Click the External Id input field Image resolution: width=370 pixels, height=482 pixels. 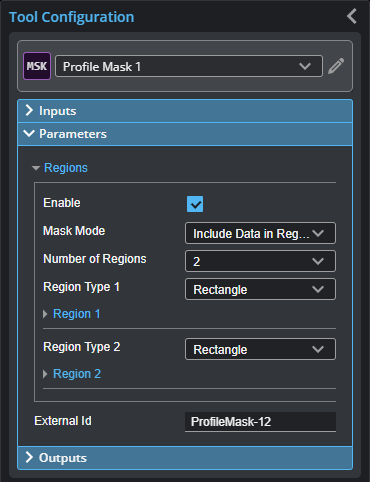tap(260, 422)
